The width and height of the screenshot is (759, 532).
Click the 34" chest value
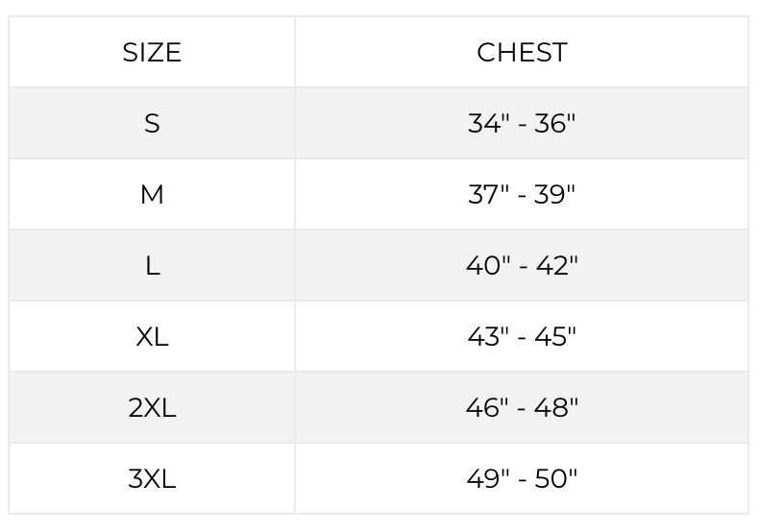coord(487,124)
